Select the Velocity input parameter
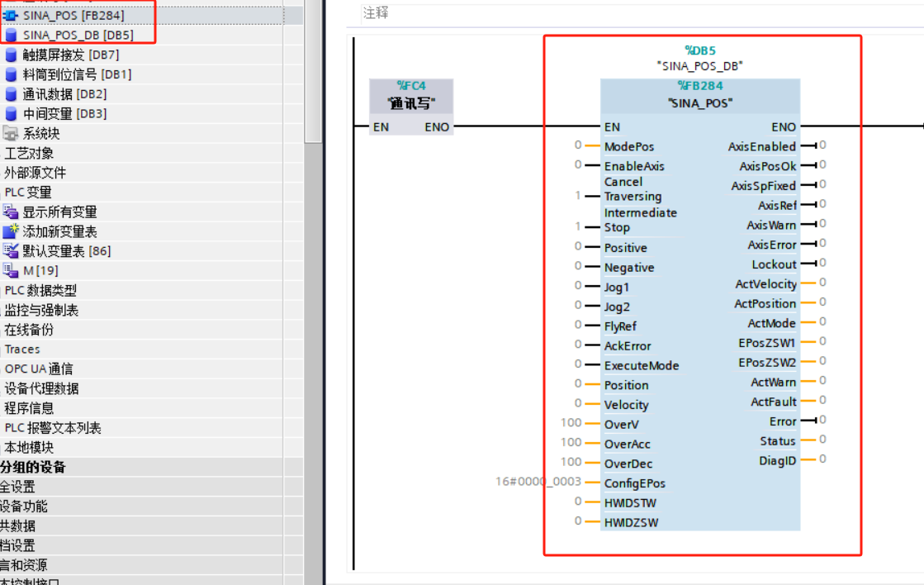924x585 pixels. [626, 405]
